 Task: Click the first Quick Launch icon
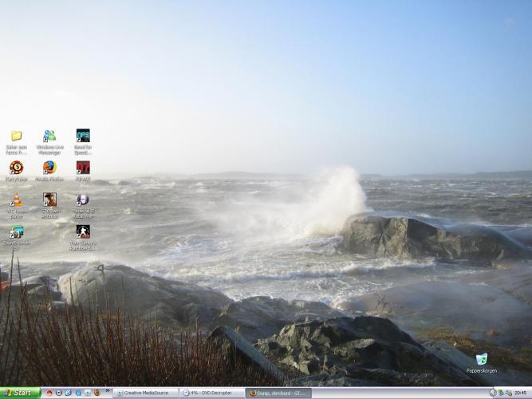(49, 393)
